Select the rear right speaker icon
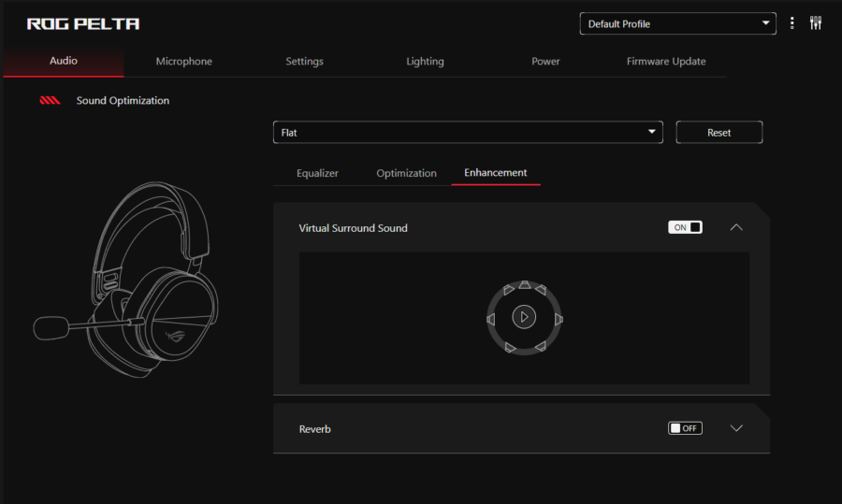This screenshot has width=842, height=504. click(541, 346)
